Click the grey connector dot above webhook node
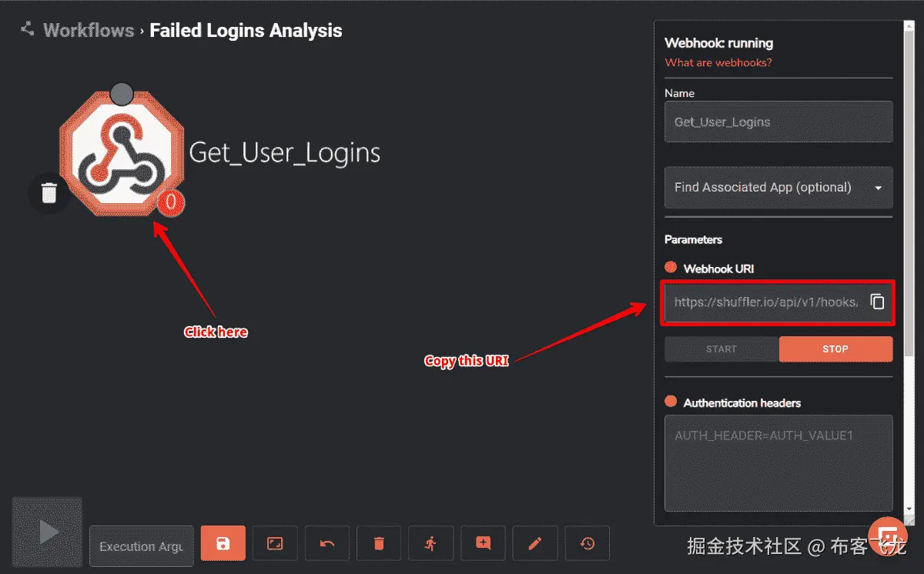The image size is (924, 574). pos(122,94)
